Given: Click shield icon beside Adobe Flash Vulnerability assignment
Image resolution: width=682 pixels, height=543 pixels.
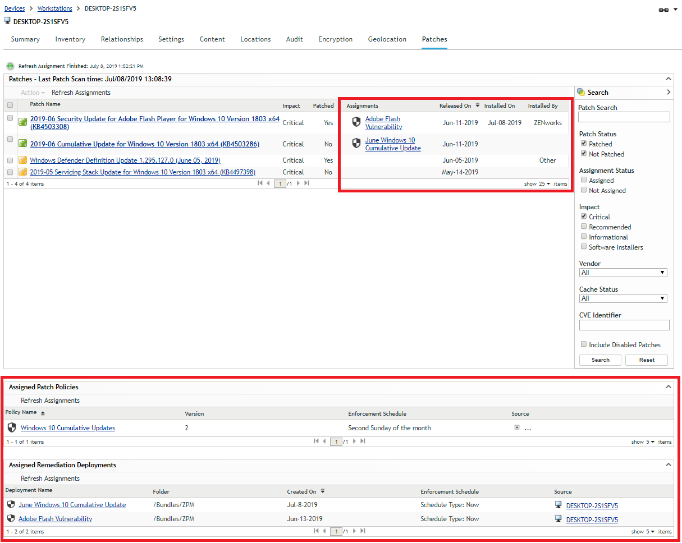Looking at the screenshot, I should tap(356, 122).
